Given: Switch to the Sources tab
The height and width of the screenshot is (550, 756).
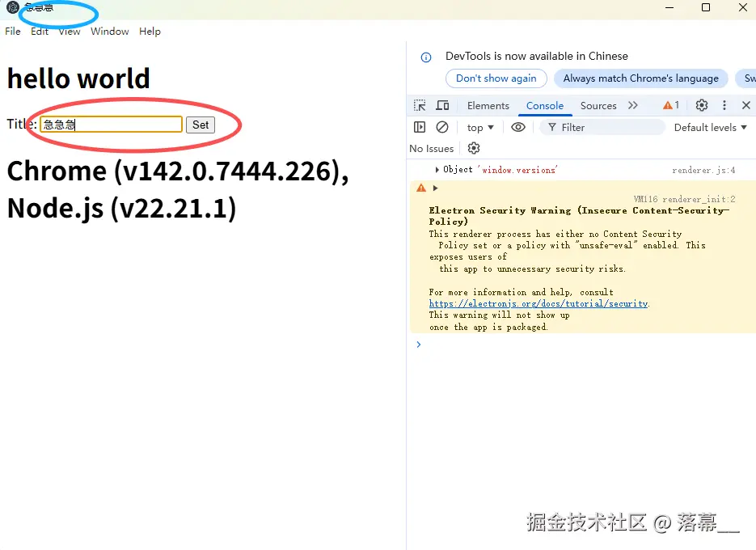Looking at the screenshot, I should point(598,106).
